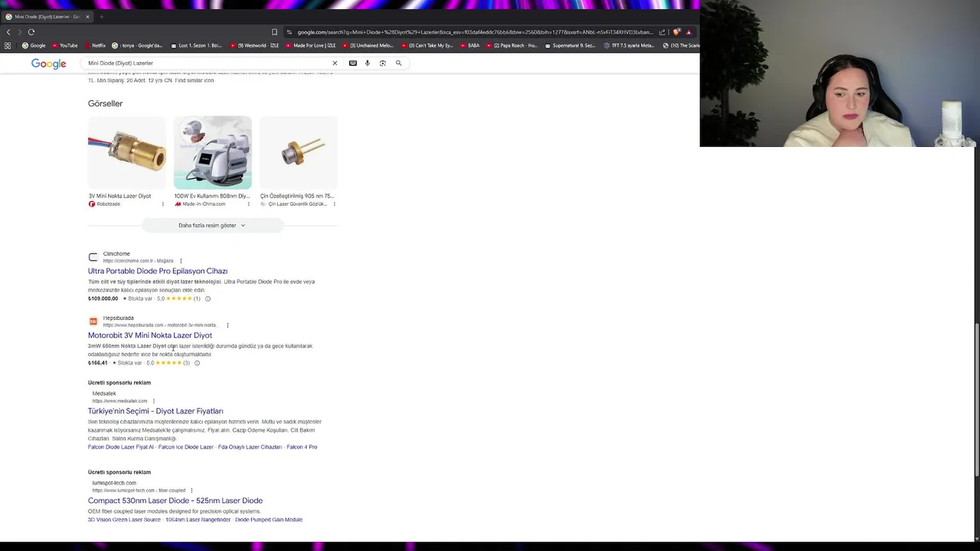This screenshot has height=551, width=980.
Task: Open the Fda Onaylı Lazer Cihazları sitelink
Action: tap(250, 447)
